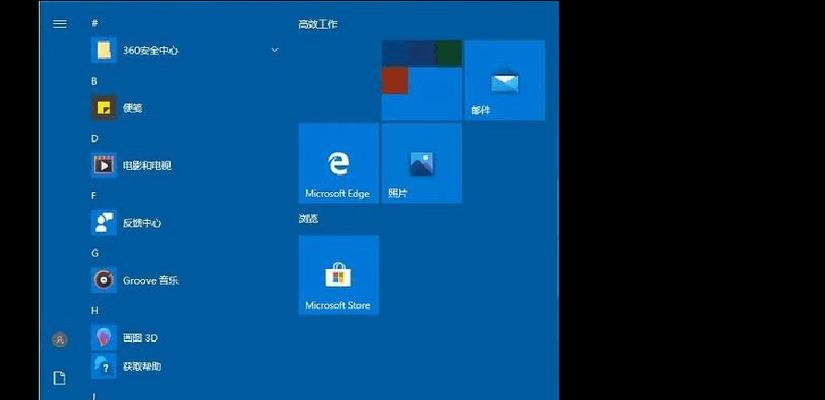The width and height of the screenshot is (825, 400).
Task: Click the green app mini tile
Action: coord(449,54)
